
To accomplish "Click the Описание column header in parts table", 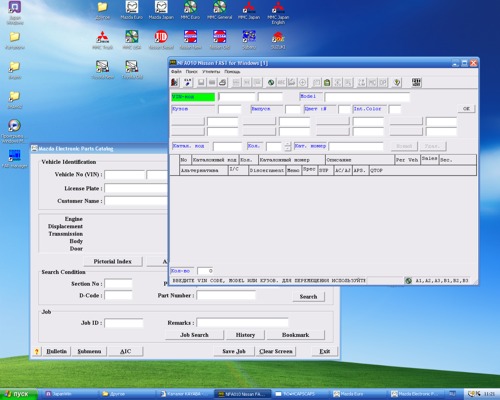I will (x=360, y=160).
